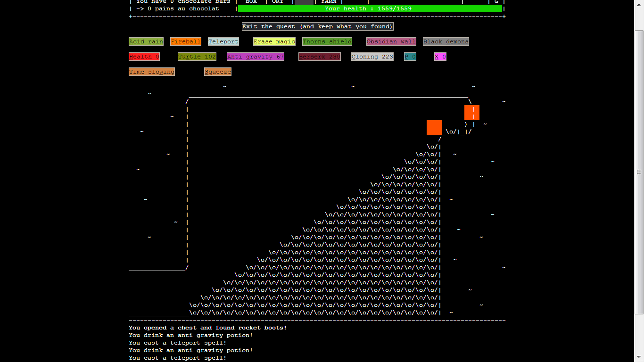Click the green health bar
This screenshot has width=644, height=362.
pos(370,8)
